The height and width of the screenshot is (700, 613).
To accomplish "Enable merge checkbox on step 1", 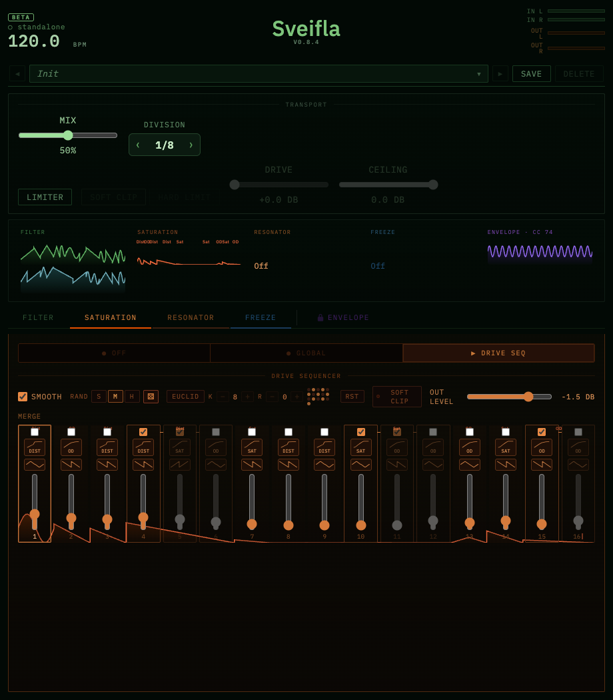I will [x=35, y=432].
